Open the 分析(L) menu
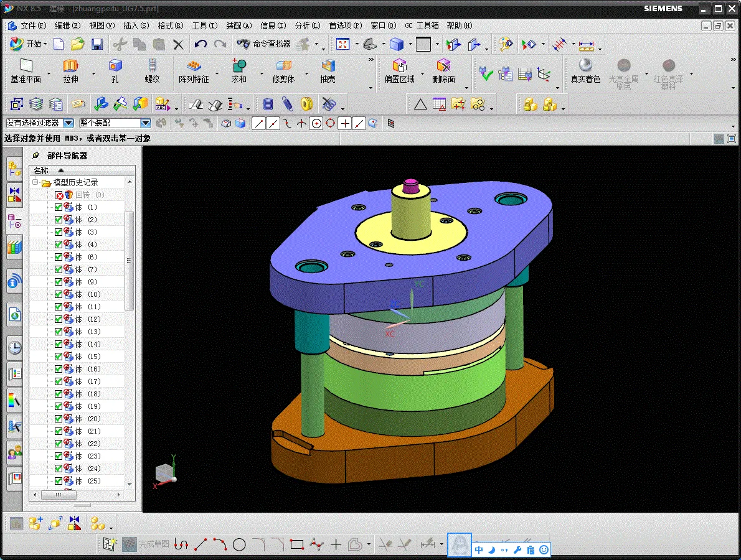 (x=308, y=26)
